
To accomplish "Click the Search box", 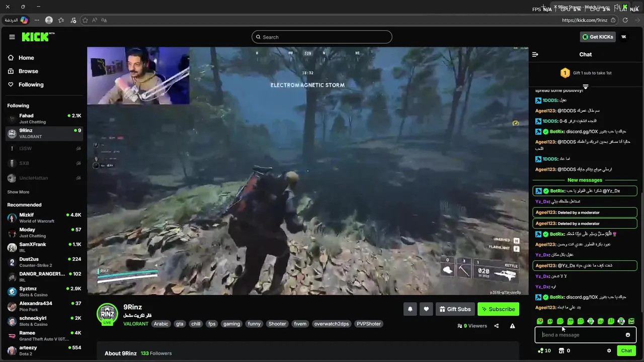I will pos(322,37).
